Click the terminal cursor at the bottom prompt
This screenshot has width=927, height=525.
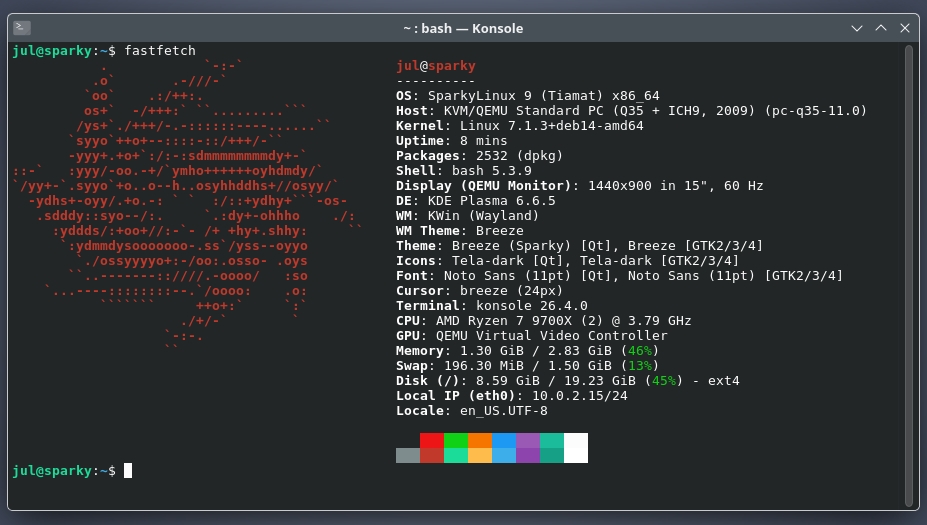pos(128,471)
